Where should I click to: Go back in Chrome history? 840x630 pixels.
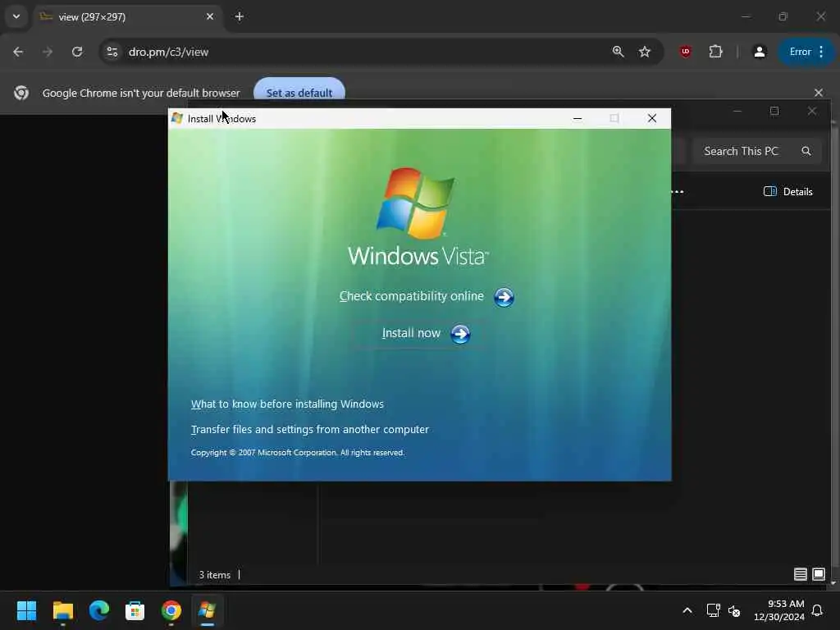[18, 52]
